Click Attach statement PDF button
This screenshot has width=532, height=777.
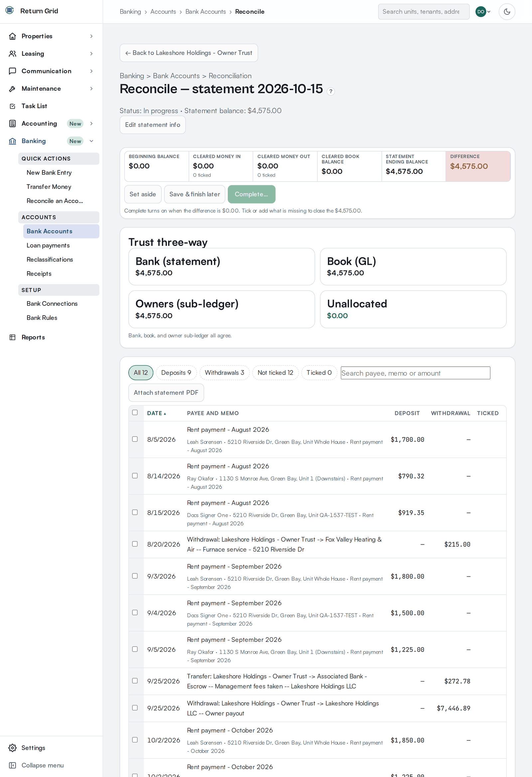pyautogui.click(x=166, y=393)
